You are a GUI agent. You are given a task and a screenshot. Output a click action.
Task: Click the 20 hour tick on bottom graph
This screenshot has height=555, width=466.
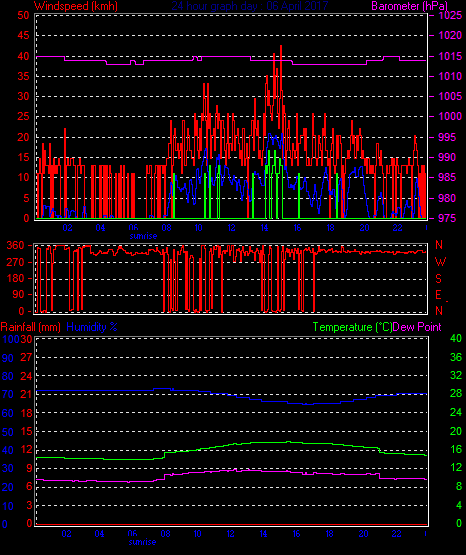[363, 534]
